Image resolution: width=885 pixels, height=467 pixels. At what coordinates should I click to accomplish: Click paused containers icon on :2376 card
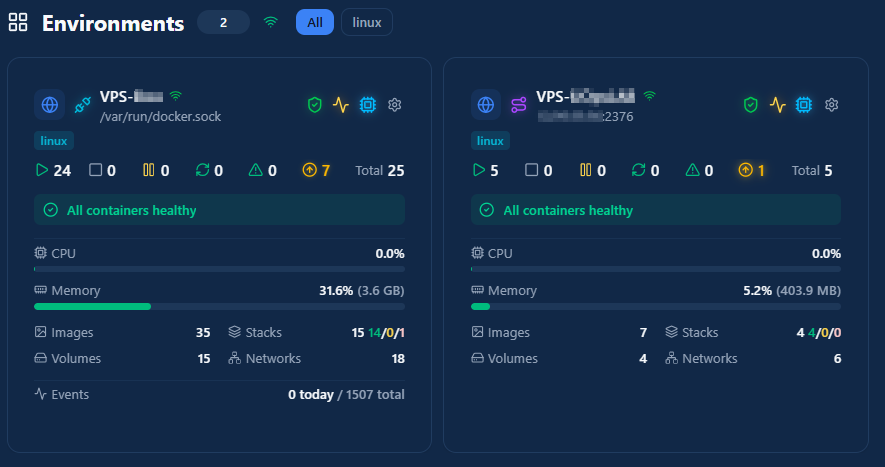coord(585,170)
